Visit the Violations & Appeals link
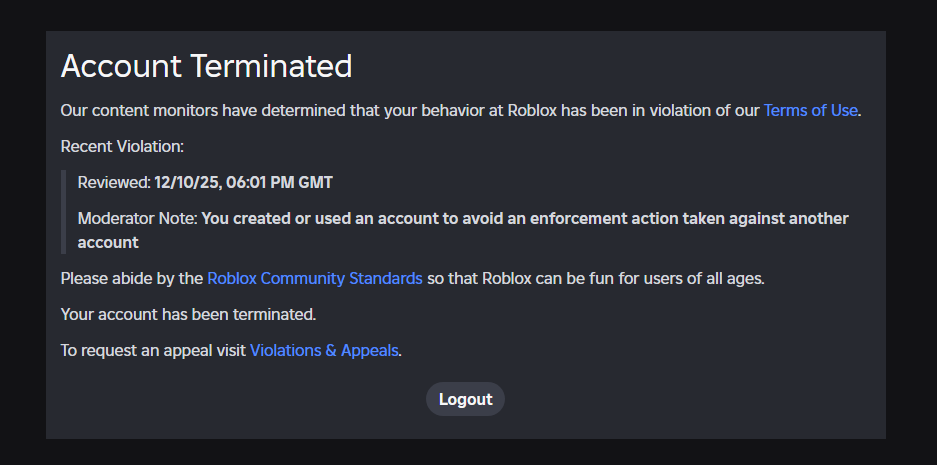Image resolution: width=937 pixels, height=465 pixels. click(x=324, y=350)
